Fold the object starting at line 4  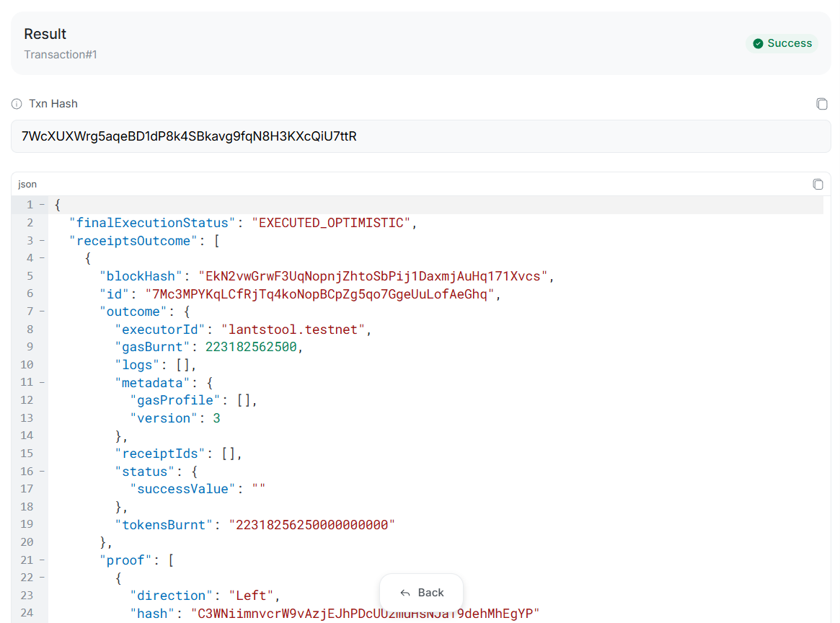[x=42, y=258]
